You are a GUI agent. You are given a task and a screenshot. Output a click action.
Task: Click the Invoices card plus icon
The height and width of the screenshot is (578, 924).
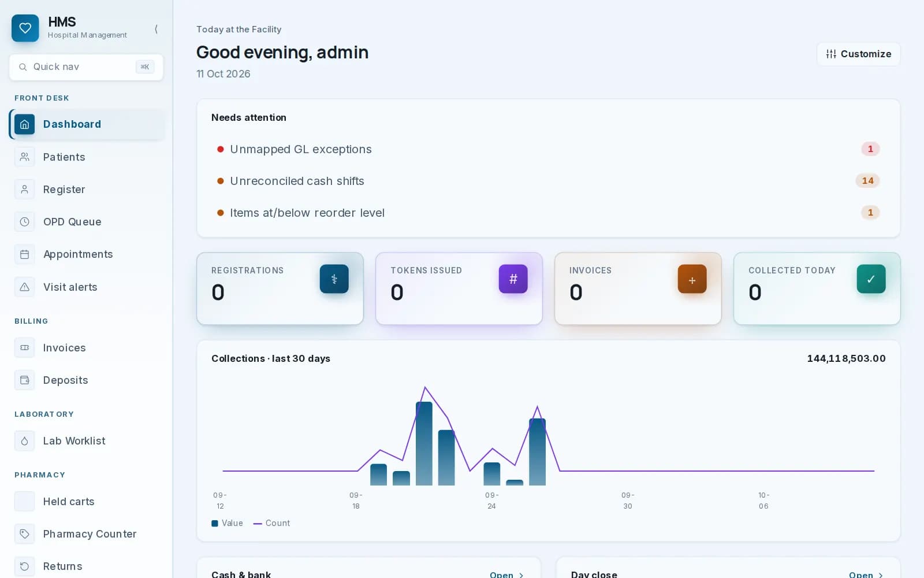coord(692,279)
